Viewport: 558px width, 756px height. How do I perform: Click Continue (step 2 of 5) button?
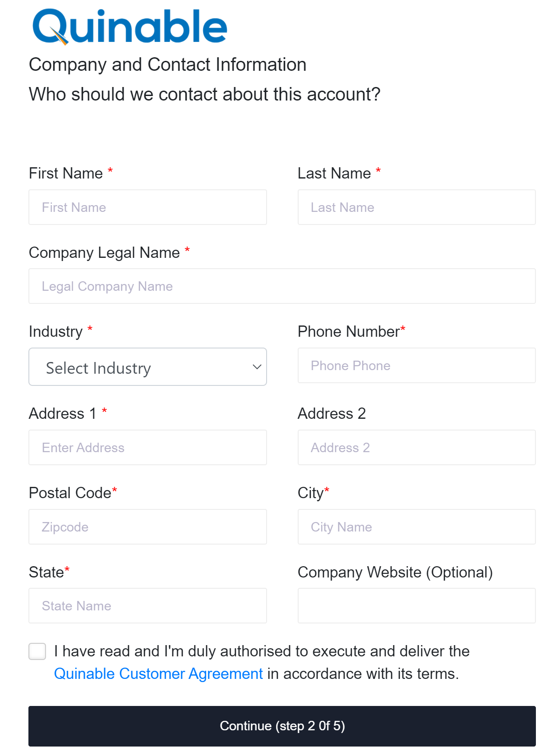(282, 726)
